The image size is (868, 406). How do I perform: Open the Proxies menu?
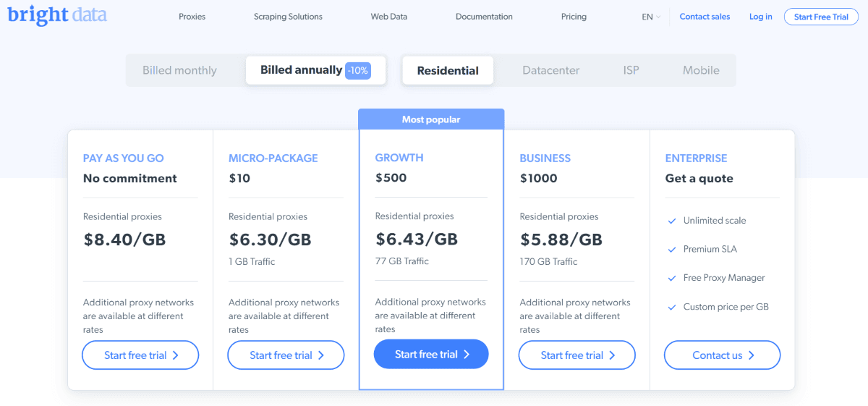[192, 17]
